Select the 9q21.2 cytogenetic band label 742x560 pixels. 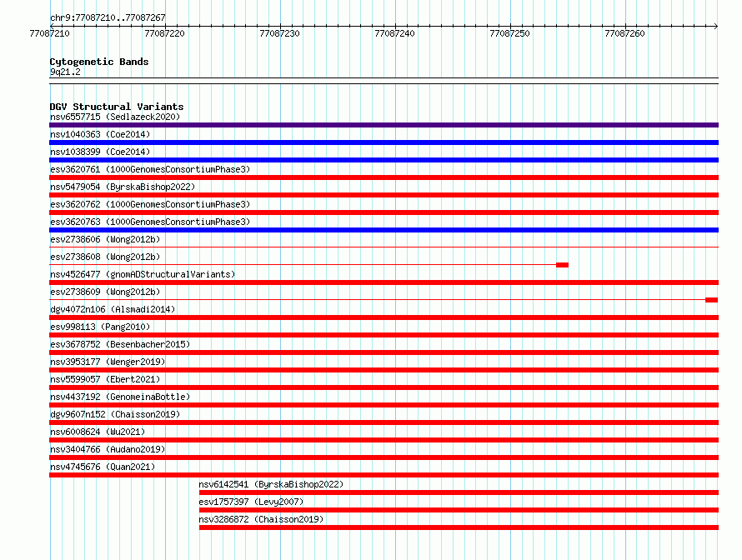tap(65, 72)
